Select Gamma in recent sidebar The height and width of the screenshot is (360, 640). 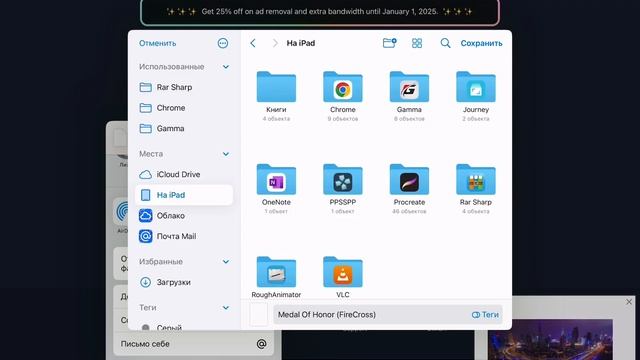coord(184,128)
